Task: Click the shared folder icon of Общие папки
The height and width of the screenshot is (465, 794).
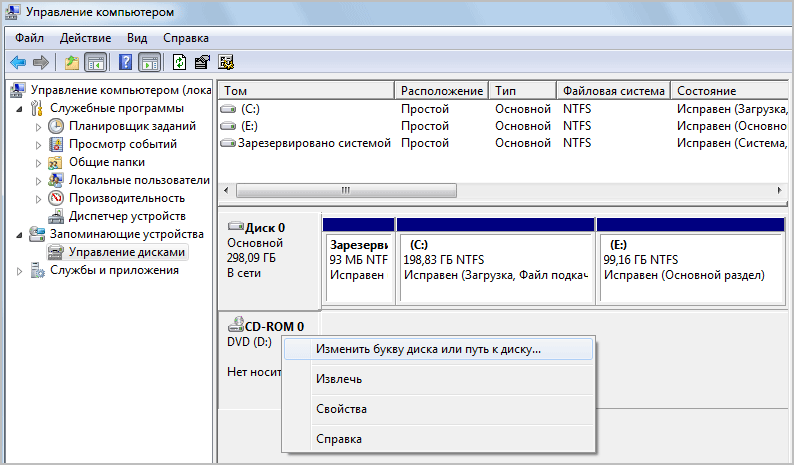Action: [55, 163]
